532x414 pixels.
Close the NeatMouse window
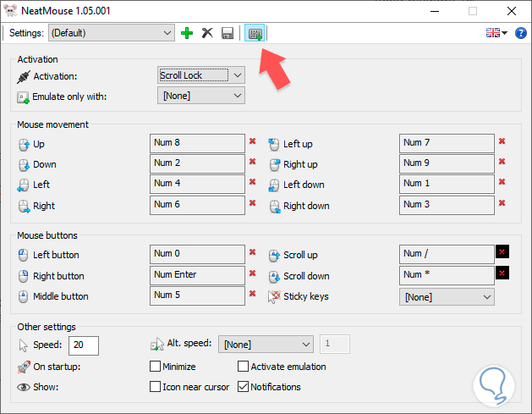point(512,11)
